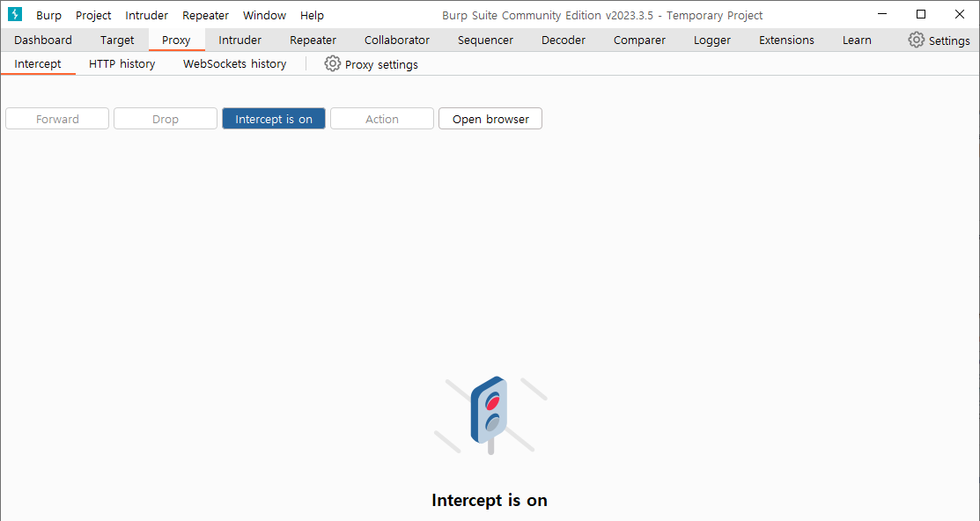The height and width of the screenshot is (521, 980).
Task: Click the Forward button
Action: [57, 119]
